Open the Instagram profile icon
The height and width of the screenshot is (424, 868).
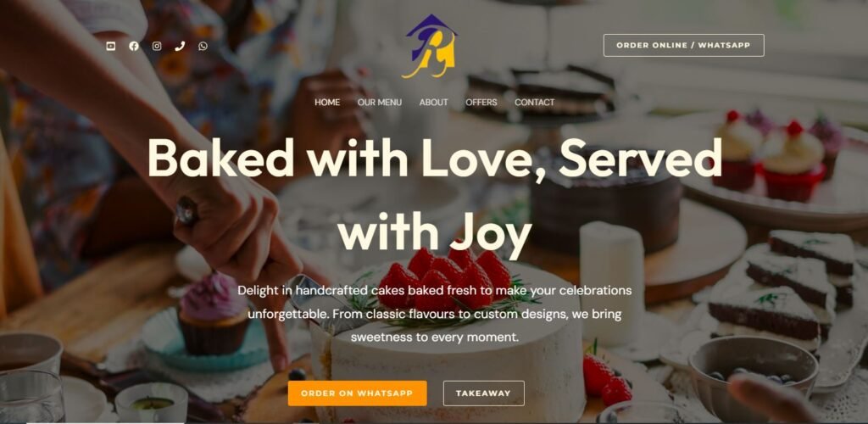pos(157,46)
